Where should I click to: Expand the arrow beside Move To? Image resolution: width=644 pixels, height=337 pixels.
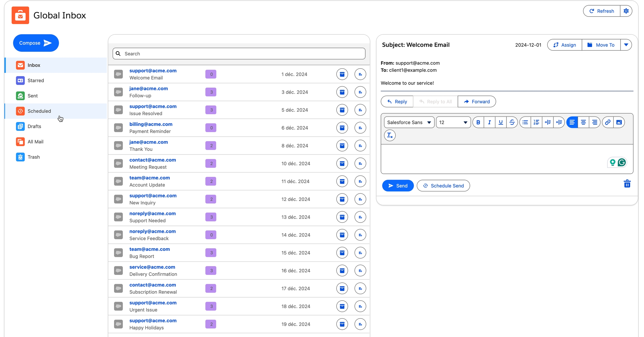coord(626,45)
